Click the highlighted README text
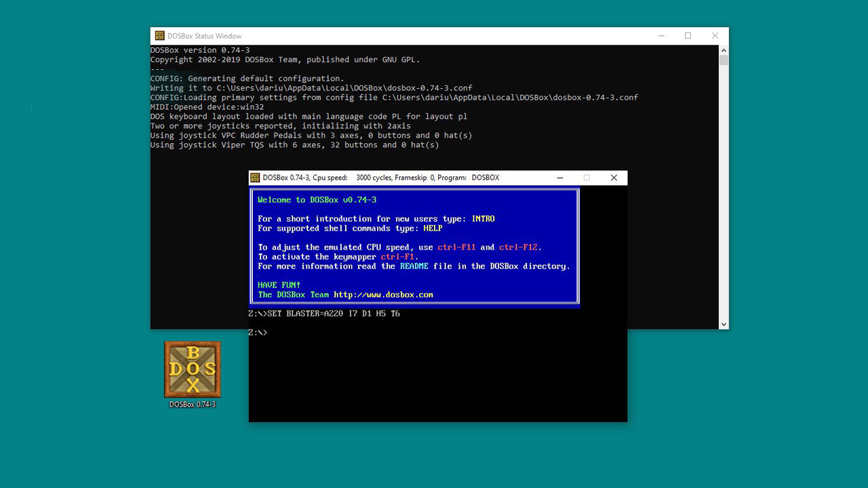This screenshot has width=868, height=488. coord(414,266)
